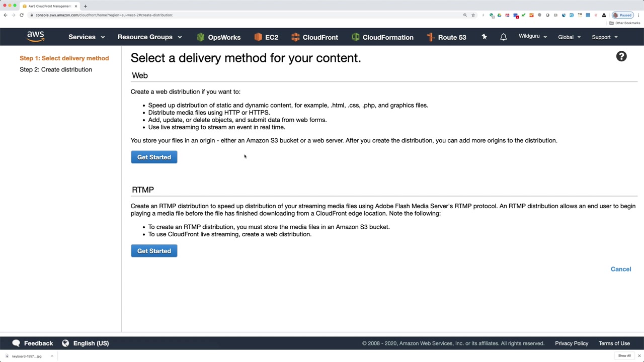Bookmark this page with the star icon

coord(473,15)
